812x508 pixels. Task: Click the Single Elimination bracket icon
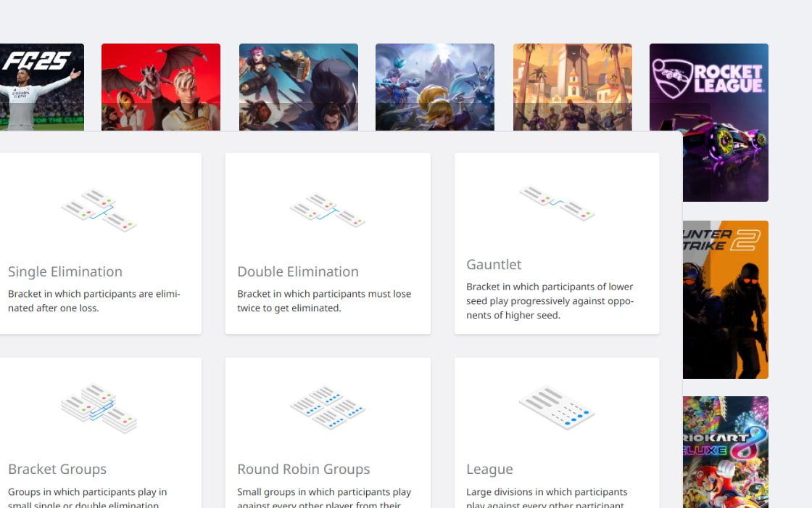click(99, 210)
